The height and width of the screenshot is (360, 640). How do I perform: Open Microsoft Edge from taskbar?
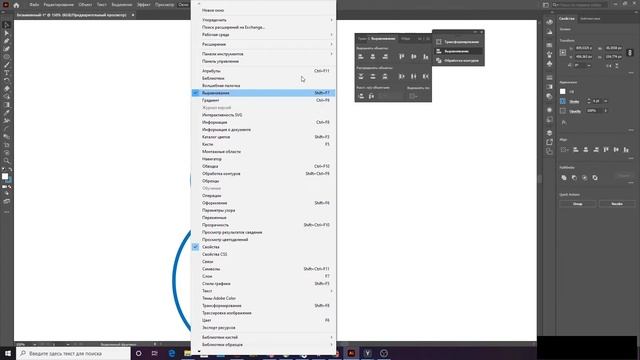click(x=172, y=353)
